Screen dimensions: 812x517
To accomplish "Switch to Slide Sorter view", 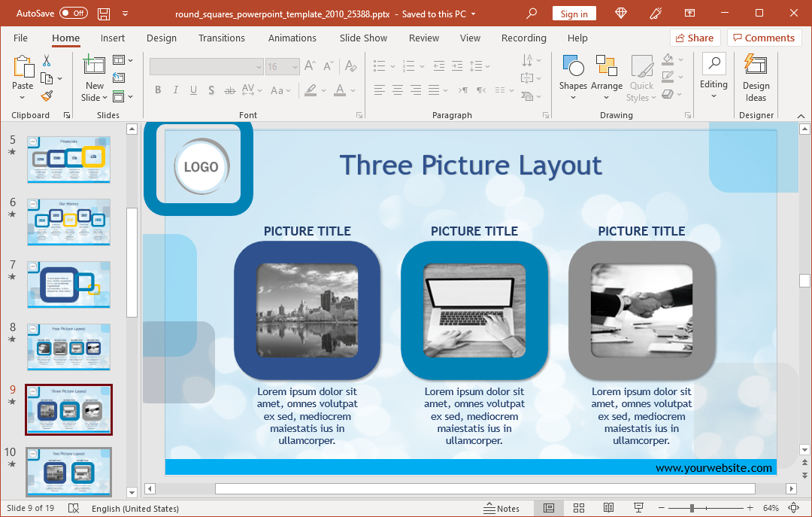I will point(578,508).
